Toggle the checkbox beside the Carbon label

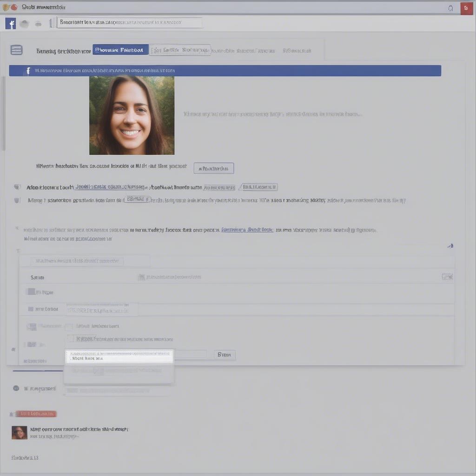click(31, 309)
